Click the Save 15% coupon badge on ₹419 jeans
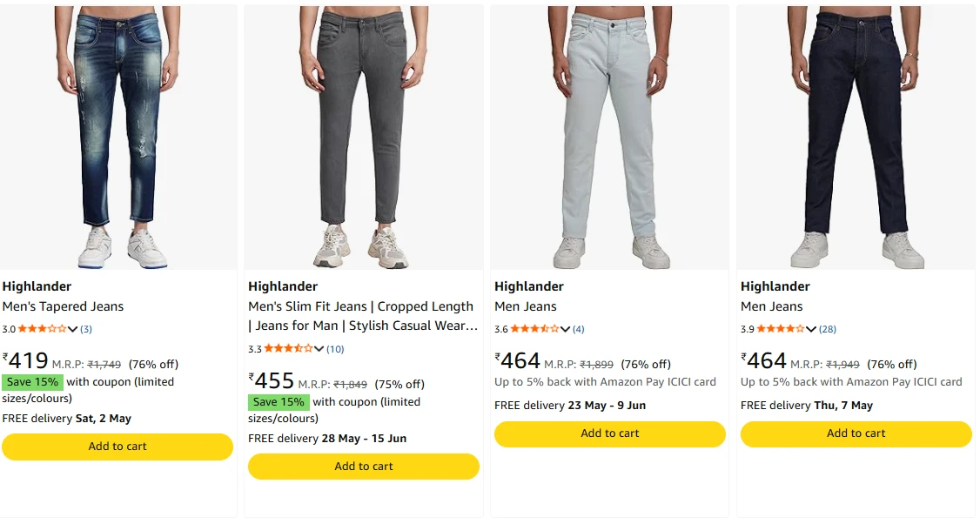This screenshot has width=980, height=524. pyautogui.click(x=33, y=382)
